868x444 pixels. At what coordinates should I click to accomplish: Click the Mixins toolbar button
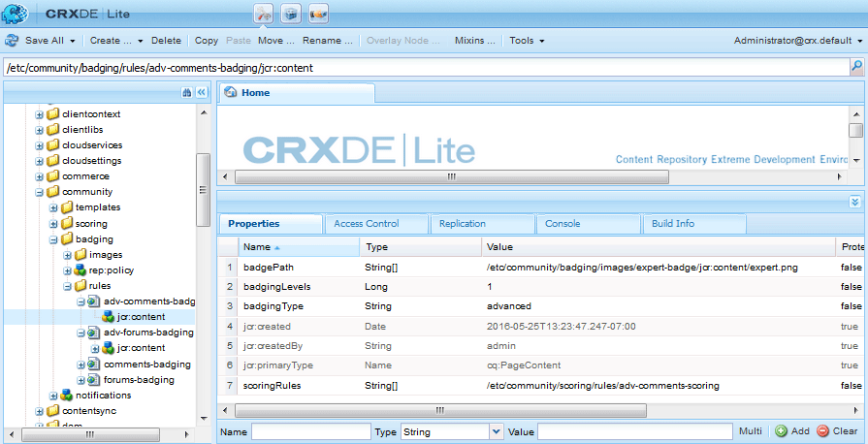pos(475,41)
